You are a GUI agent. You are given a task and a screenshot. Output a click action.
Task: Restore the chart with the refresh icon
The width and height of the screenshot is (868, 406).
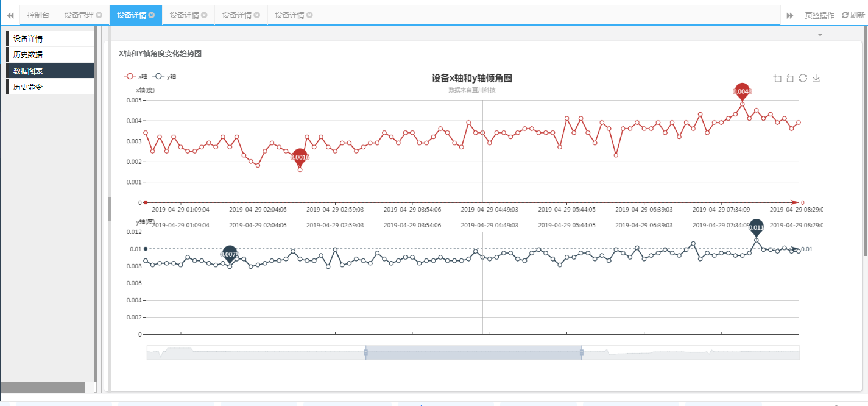tap(803, 78)
